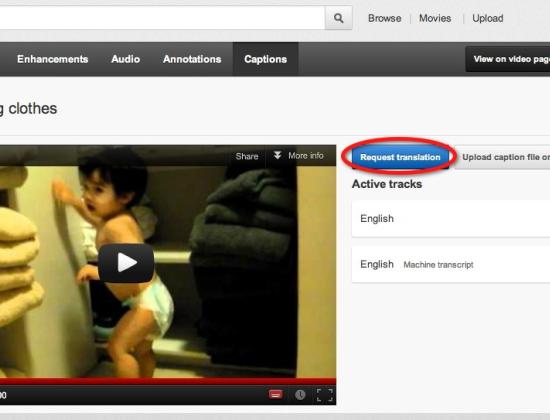The height and width of the screenshot is (420, 550).
Task: Open the Movies link
Action: 435,18
